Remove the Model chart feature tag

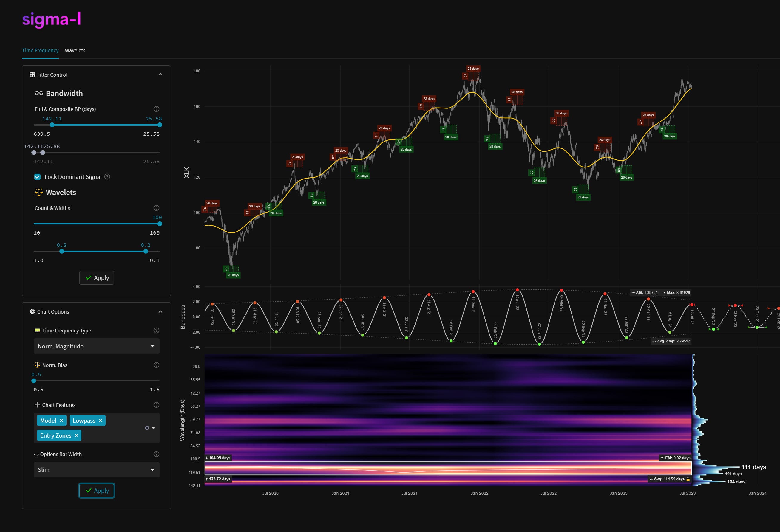pos(61,421)
